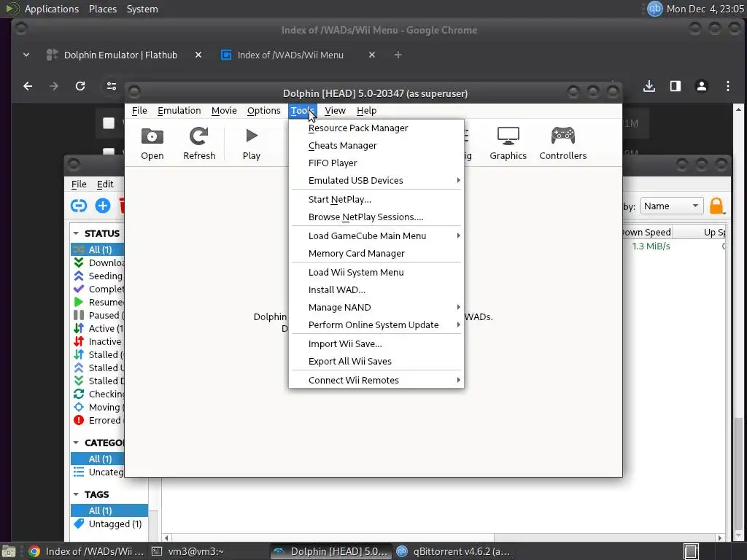Image resolution: width=747 pixels, height=560 pixels.
Task: Open qBittorrent Edit menu
Action: 105,184
